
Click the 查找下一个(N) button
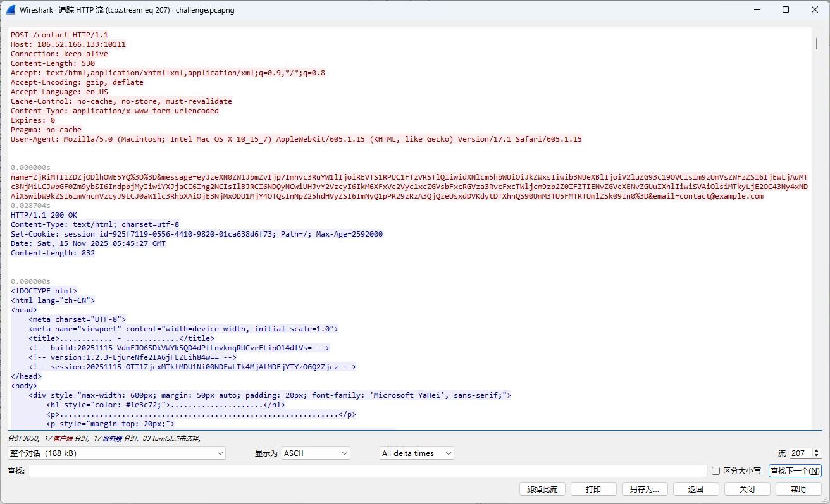(x=795, y=471)
